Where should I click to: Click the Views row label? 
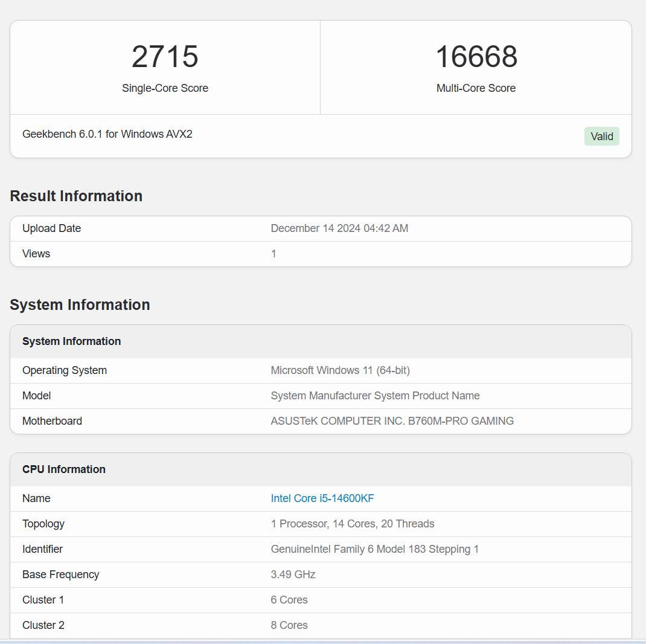[x=36, y=254]
